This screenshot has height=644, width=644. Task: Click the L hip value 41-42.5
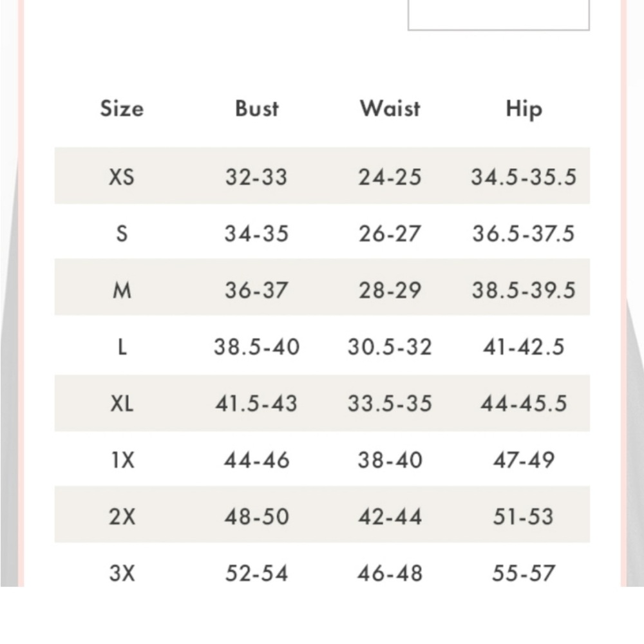point(524,347)
